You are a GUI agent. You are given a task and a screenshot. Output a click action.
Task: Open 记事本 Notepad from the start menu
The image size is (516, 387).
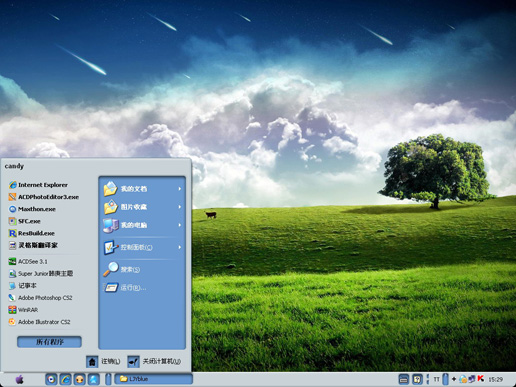tap(22, 286)
